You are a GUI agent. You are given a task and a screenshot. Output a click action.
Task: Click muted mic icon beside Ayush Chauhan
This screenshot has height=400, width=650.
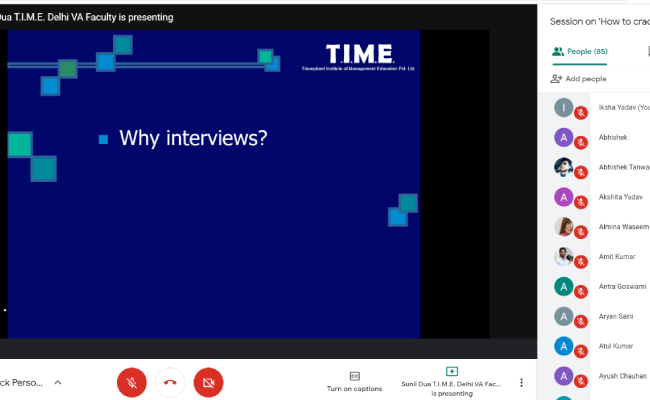[581, 381]
